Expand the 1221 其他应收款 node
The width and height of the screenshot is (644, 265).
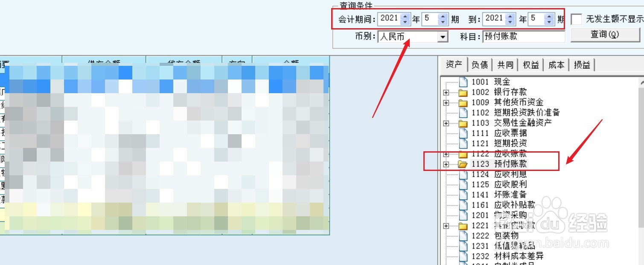coord(446,226)
